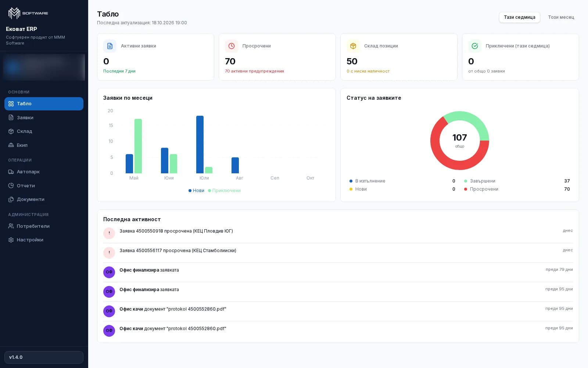The image size is (588, 368).
Task: Click the Заявки document icon in sidebar
Action: click(11, 118)
